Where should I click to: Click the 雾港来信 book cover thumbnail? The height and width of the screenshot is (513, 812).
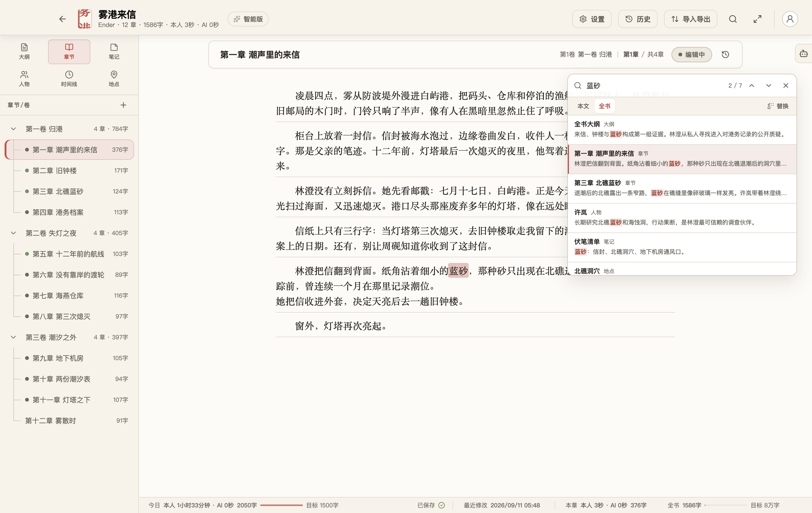click(84, 19)
